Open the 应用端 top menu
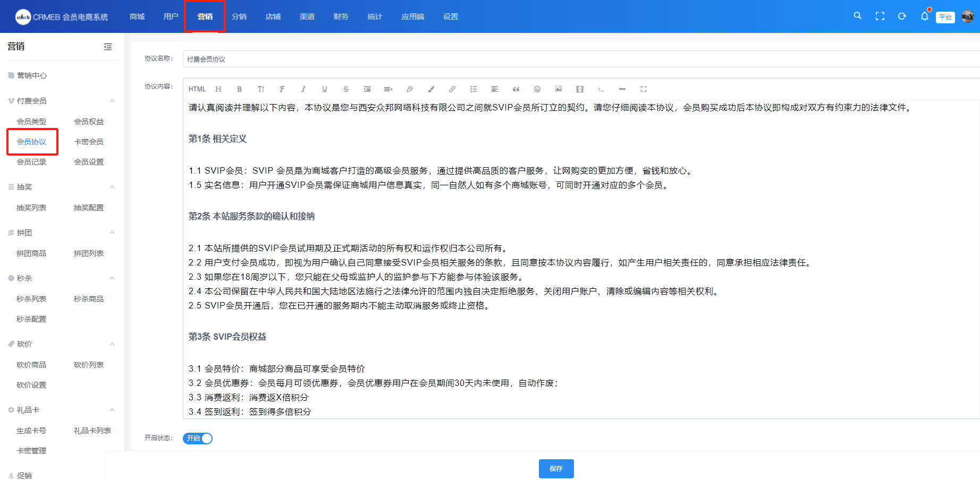Viewport: 980px width, 481px height. 413,16
